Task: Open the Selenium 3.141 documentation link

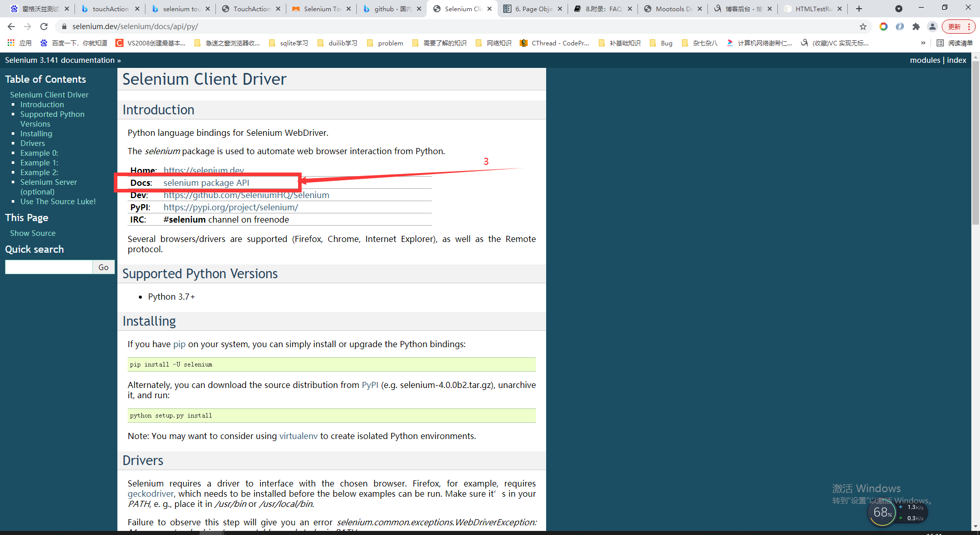Action: pyautogui.click(x=60, y=60)
